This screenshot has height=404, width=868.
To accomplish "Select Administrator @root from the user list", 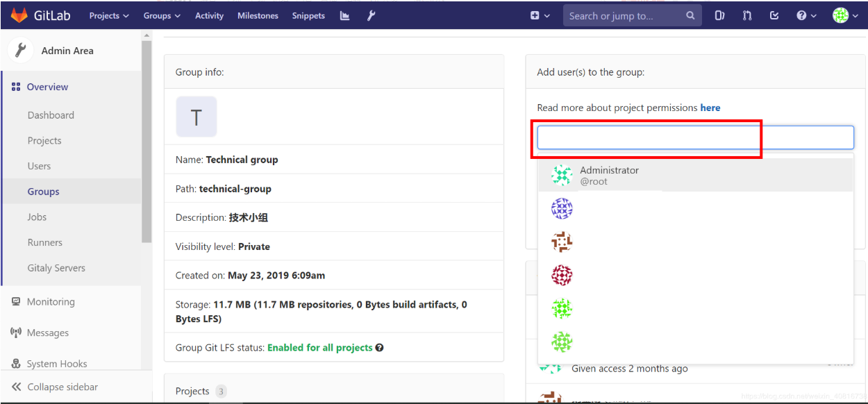I will tap(695, 175).
